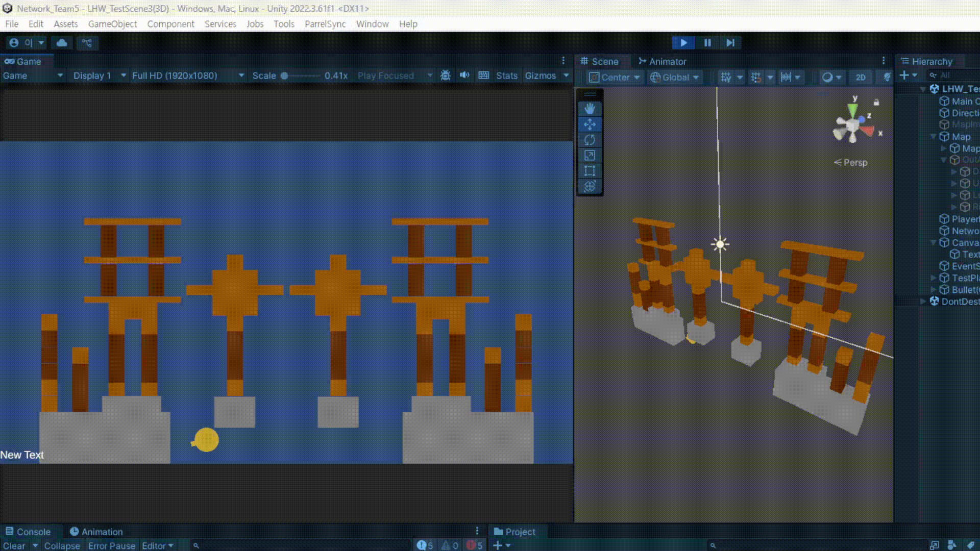Toggle Mute Audio in Game view
Viewport: 980px width, 551px height.
(464, 76)
